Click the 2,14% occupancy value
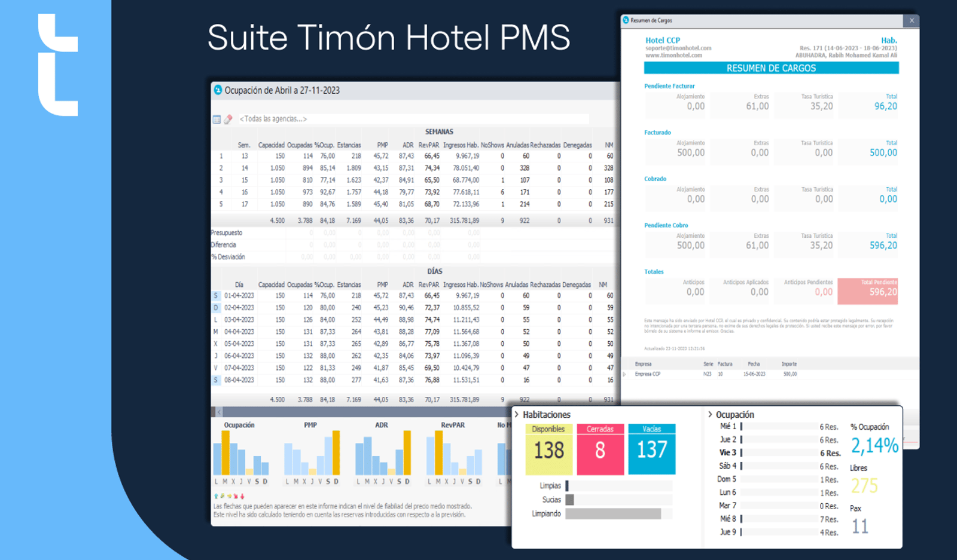957x560 pixels. pyautogui.click(x=874, y=446)
